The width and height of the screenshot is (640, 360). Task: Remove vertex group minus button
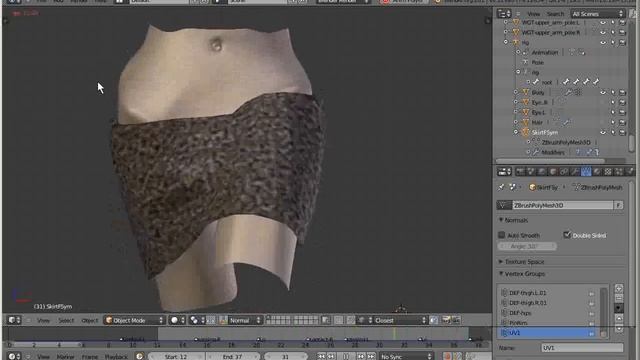(619, 298)
